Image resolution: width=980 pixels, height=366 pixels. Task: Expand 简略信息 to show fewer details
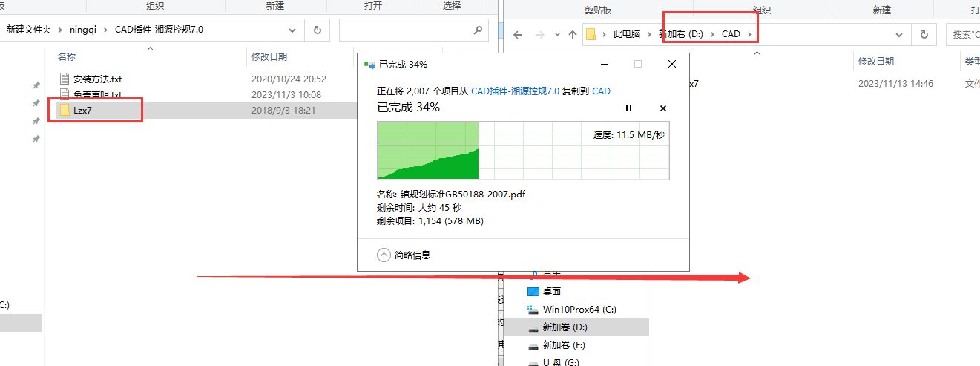tap(384, 255)
